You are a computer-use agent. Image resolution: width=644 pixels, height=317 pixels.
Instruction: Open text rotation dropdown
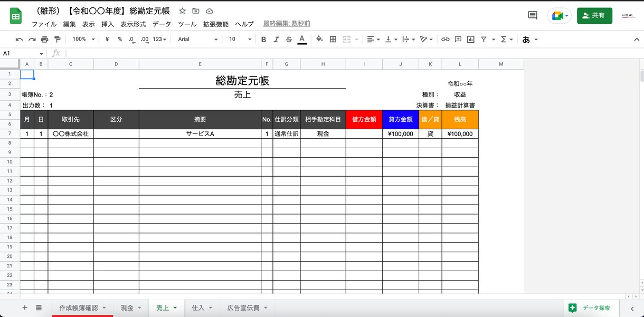pyautogui.click(x=426, y=40)
